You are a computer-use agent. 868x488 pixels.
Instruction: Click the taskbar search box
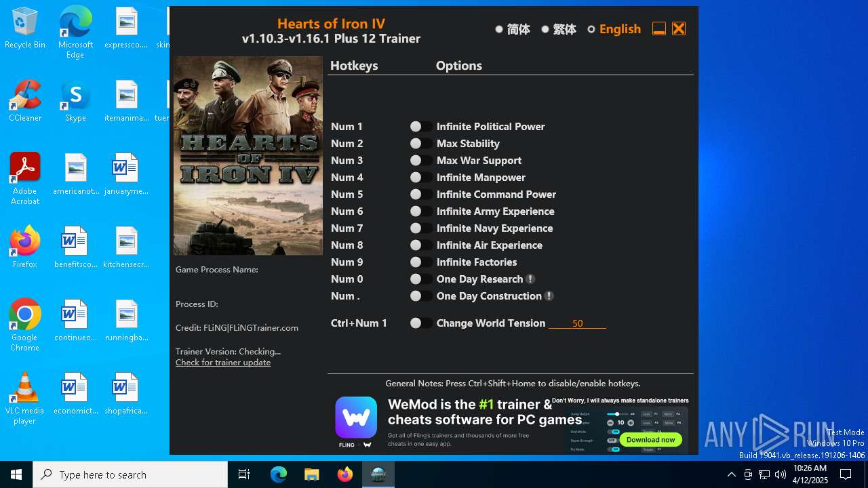[130, 474]
